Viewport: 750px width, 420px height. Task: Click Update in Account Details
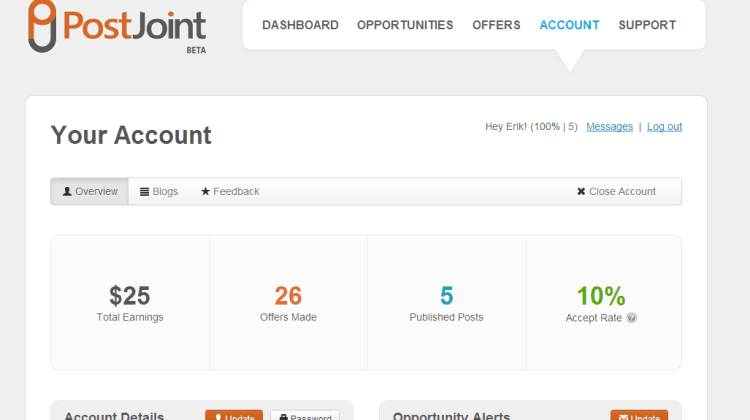click(x=234, y=415)
